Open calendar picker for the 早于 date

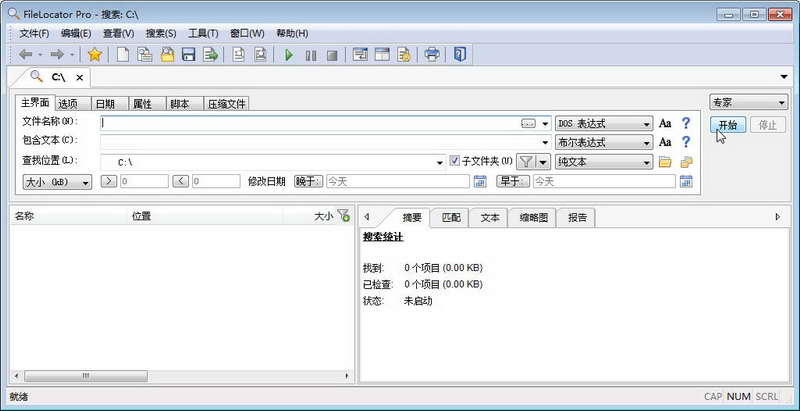[686, 181]
